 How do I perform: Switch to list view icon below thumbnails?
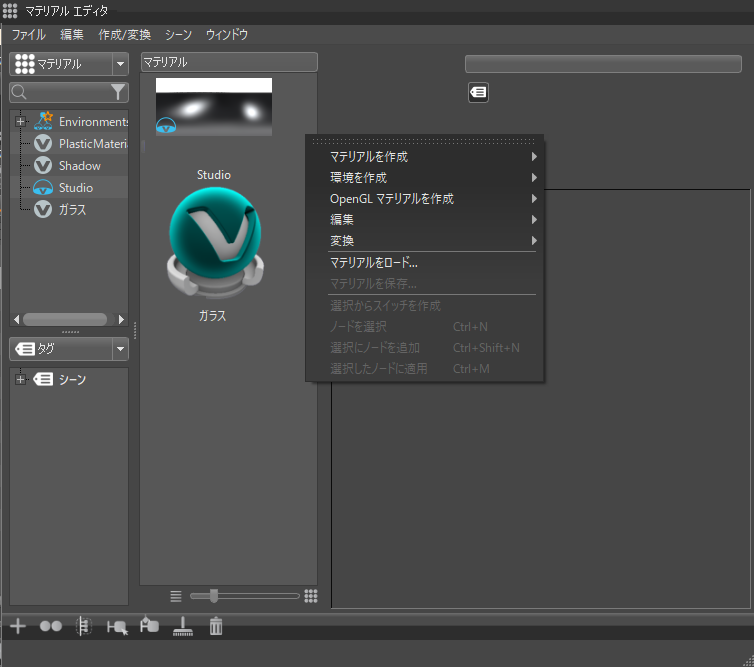tap(176, 596)
